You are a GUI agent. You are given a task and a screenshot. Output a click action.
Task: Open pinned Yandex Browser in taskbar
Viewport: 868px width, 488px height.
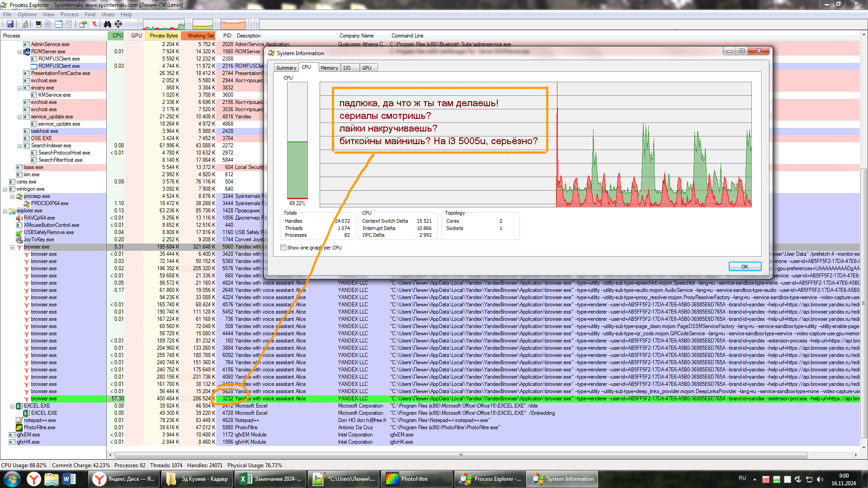[x=34, y=479]
